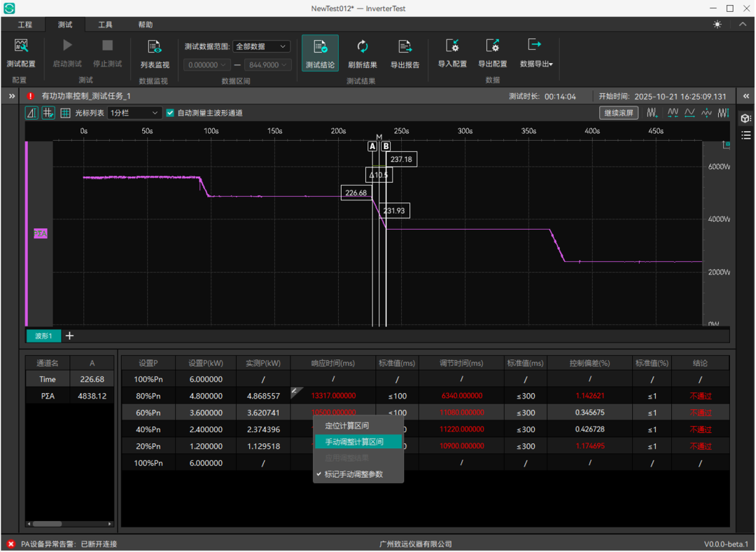Click the 3D cube sidebar icon
This screenshot has height=552, width=756.
[745, 118]
